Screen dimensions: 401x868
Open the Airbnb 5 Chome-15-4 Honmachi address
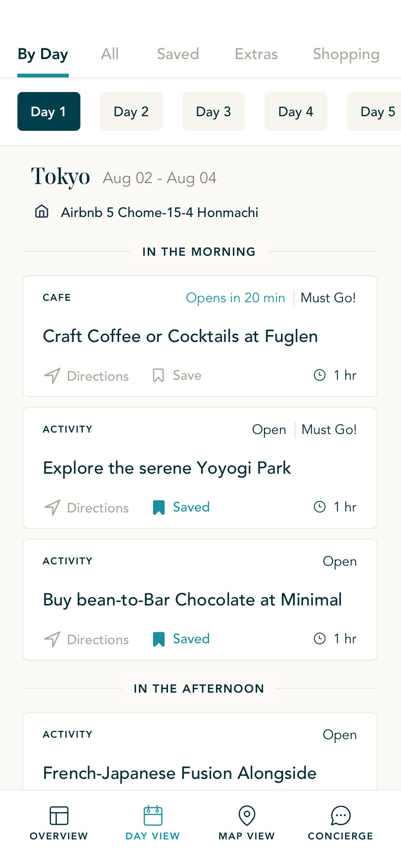tap(159, 212)
